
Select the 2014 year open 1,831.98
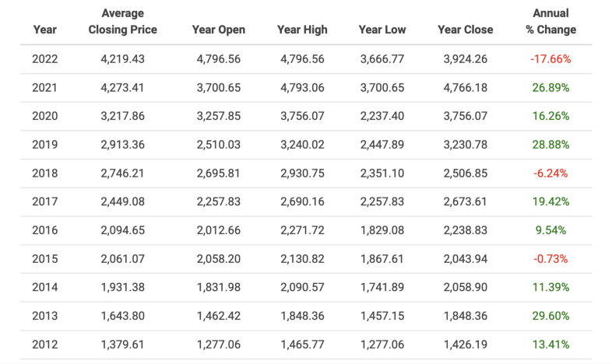click(218, 287)
